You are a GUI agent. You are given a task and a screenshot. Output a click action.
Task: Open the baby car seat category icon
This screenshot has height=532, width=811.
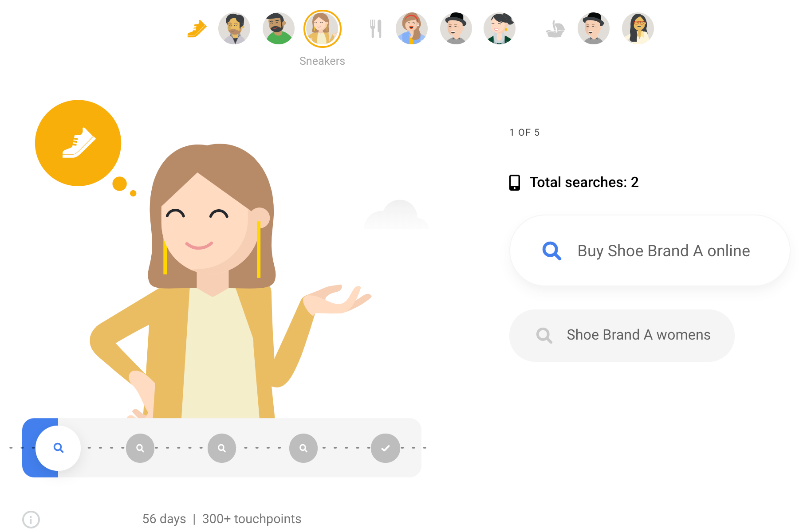click(555, 29)
